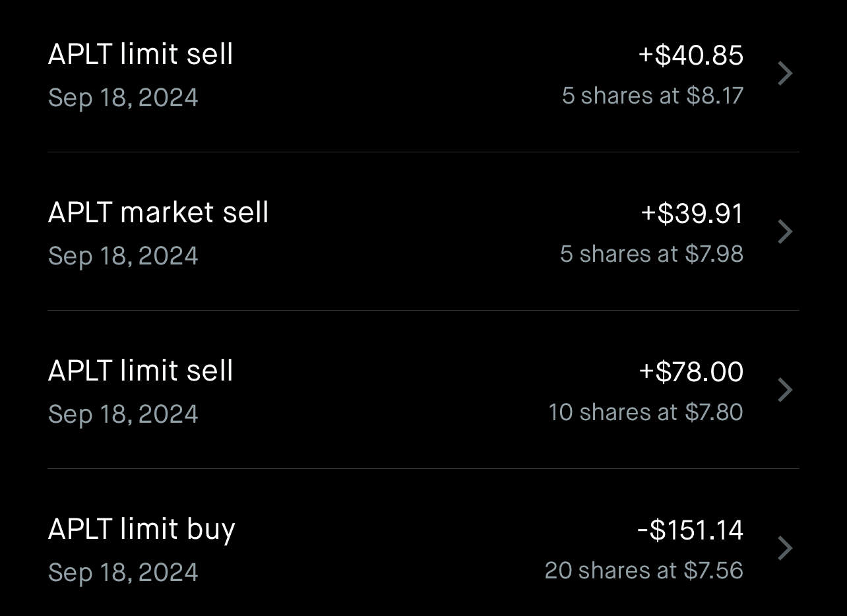847x616 pixels.
Task: Open chevron for $78.00 APLT limit sell
Action: 784,390
